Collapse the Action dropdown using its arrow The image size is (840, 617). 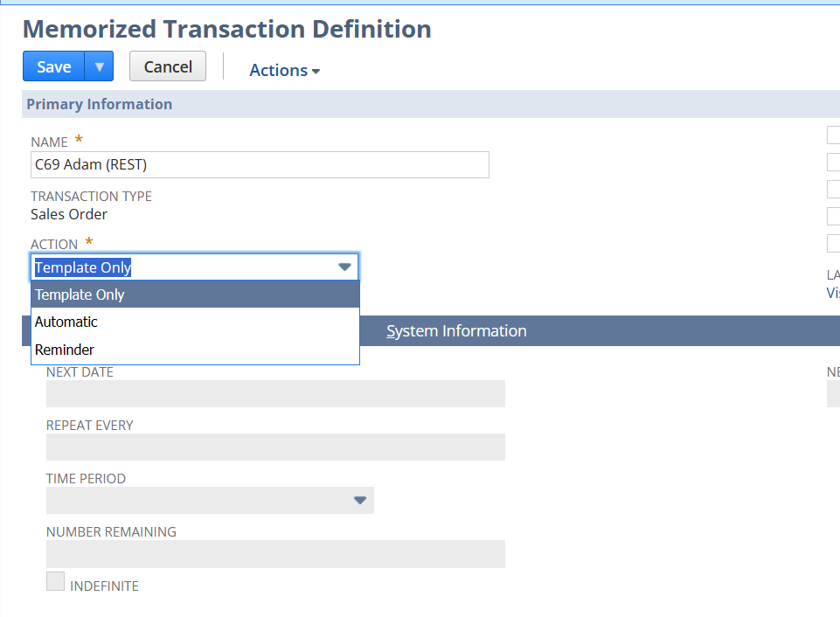[x=344, y=267]
